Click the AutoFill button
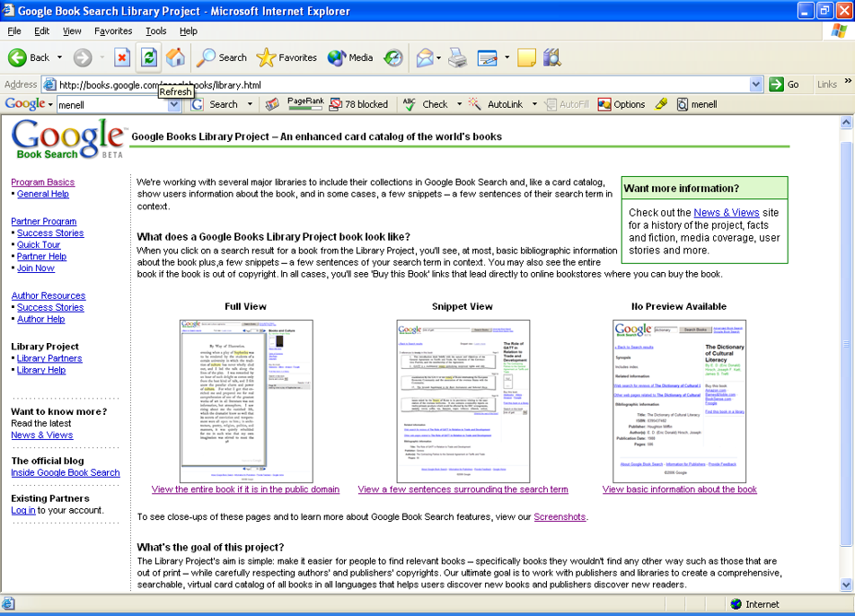Image resolution: width=855 pixels, height=616 pixels. 567,104
